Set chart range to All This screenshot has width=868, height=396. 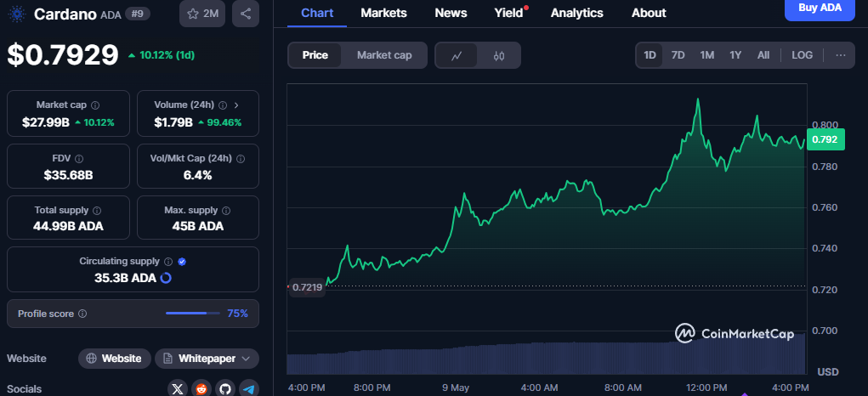point(763,55)
